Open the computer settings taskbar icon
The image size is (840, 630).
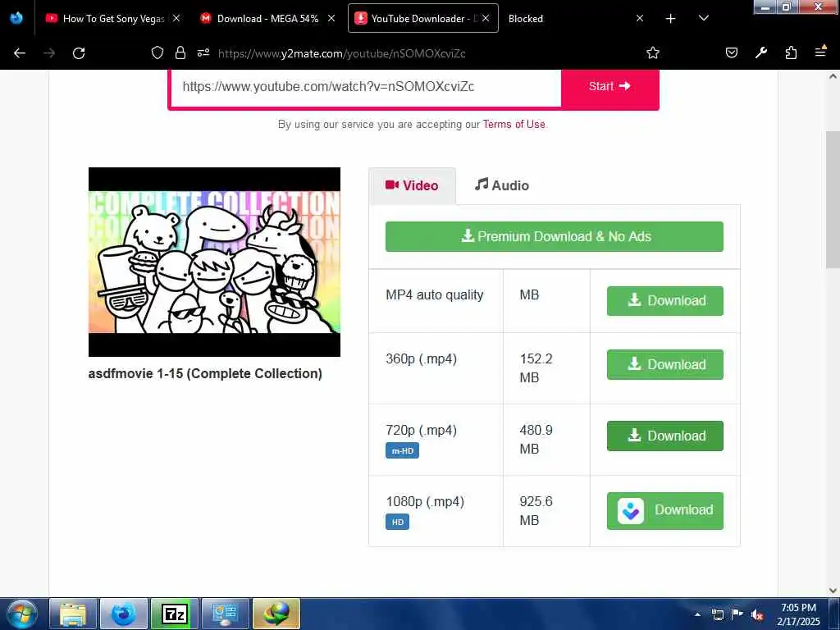pyautogui.click(x=225, y=614)
